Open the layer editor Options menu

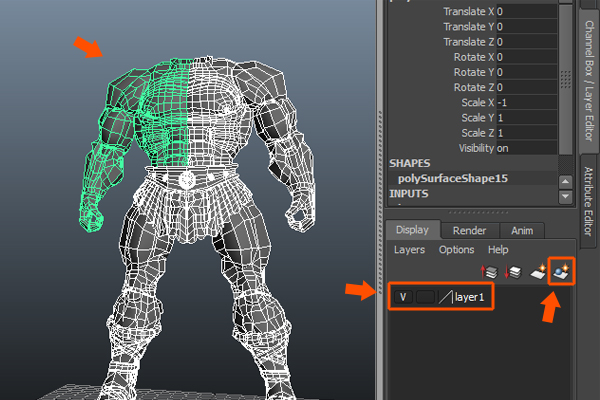pos(456,249)
